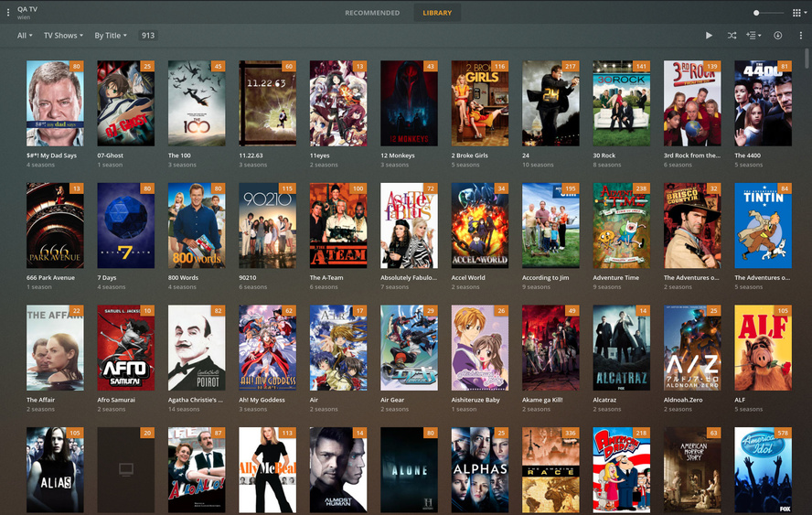
Task: Open the 90210 poster
Action: pos(267,225)
